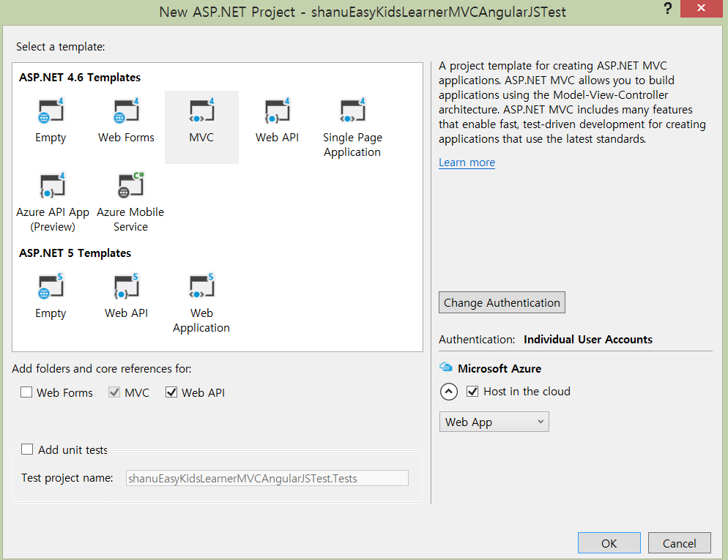Choose the Web Forms template icon
This screenshot has height=560, width=728.
[x=126, y=111]
